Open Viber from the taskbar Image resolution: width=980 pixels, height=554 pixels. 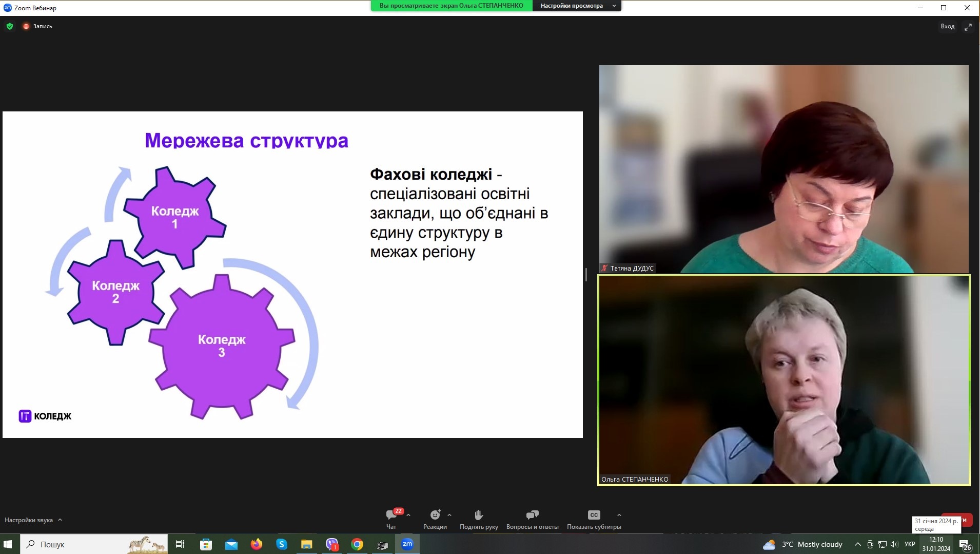[x=332, y=544]
